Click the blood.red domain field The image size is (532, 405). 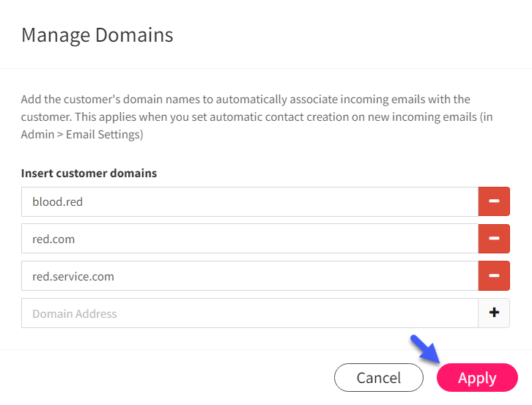click(250, 201)
